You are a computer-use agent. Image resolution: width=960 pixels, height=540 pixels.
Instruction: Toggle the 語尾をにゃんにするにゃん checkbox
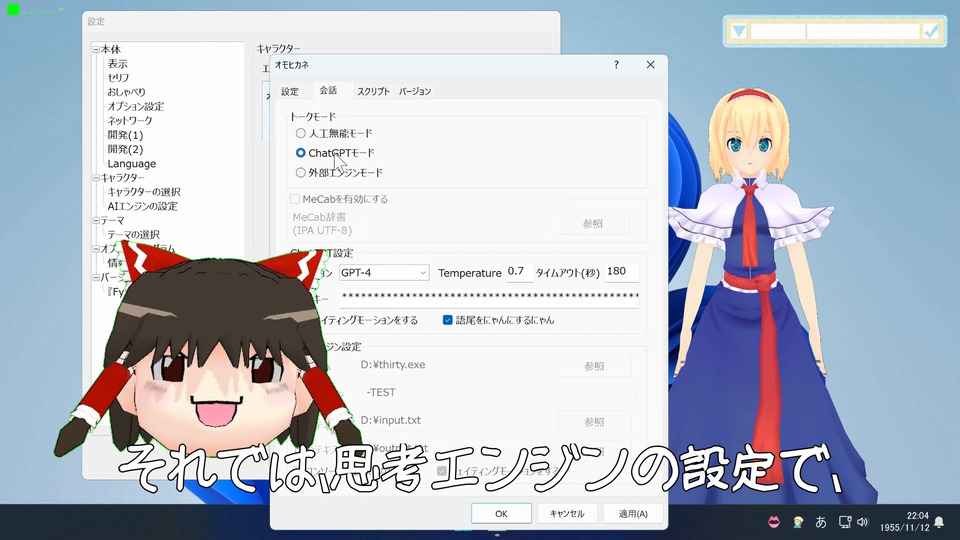pos(448,320)
